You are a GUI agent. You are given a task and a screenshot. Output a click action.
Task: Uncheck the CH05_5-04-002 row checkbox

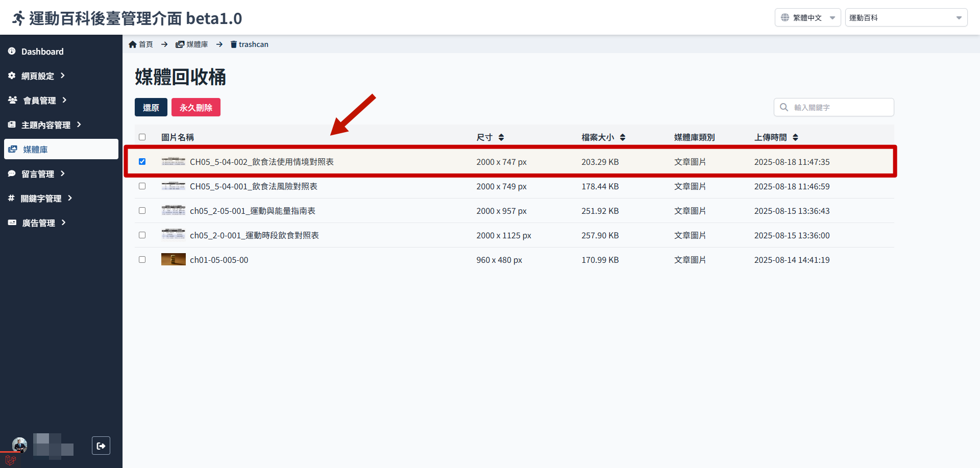pyautogui.click(x=142, y=162)
